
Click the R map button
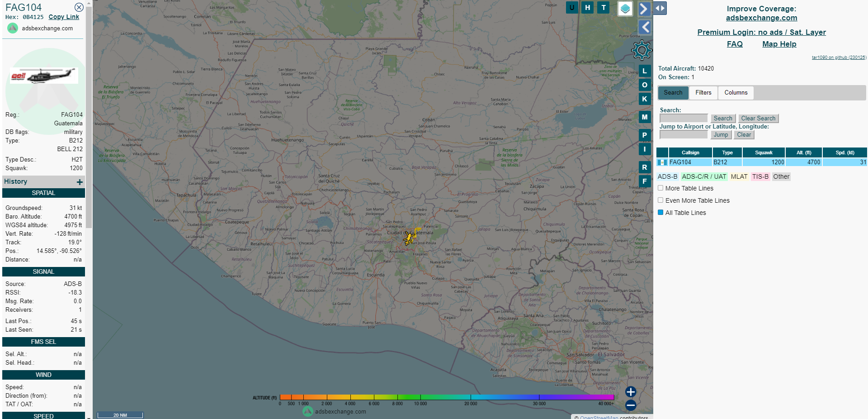(x=645, y=167)
